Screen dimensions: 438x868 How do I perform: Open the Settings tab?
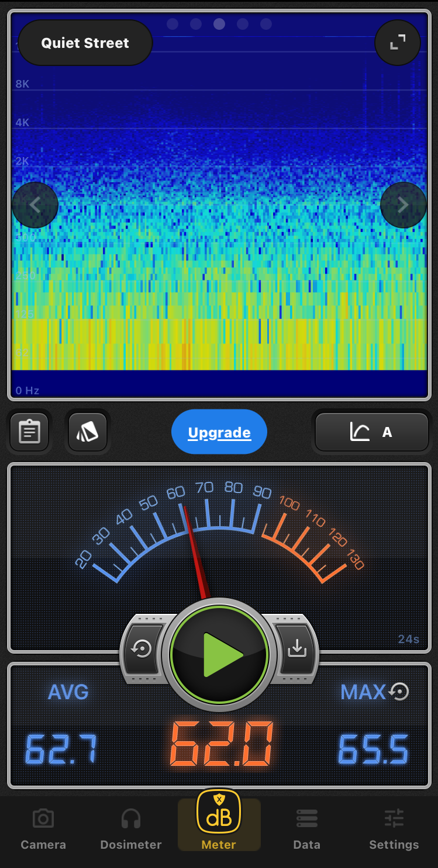394,829
